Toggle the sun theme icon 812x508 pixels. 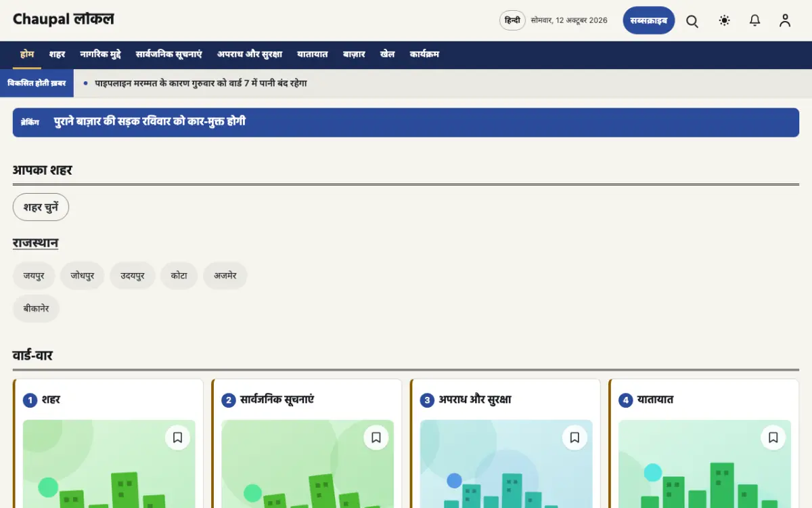coord(725,21)
